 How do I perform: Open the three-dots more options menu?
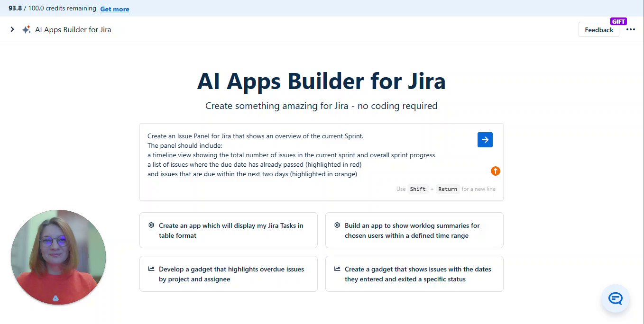tap(630, 29)
